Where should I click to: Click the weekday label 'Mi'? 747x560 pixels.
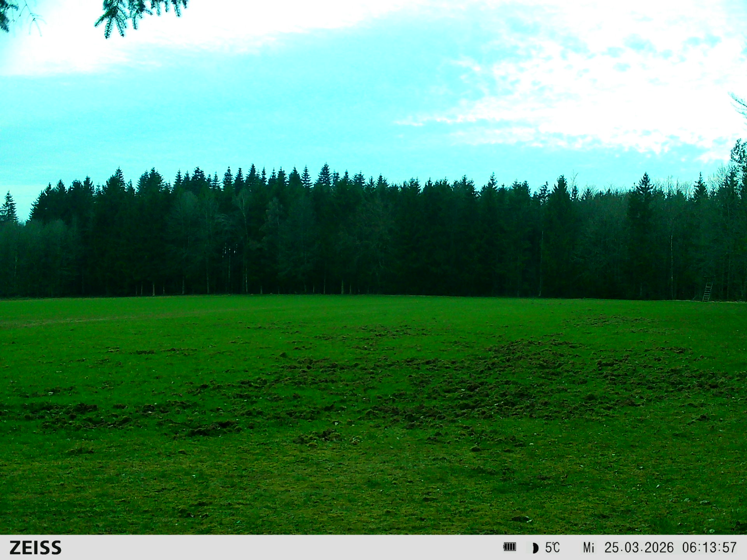(588, 548)
